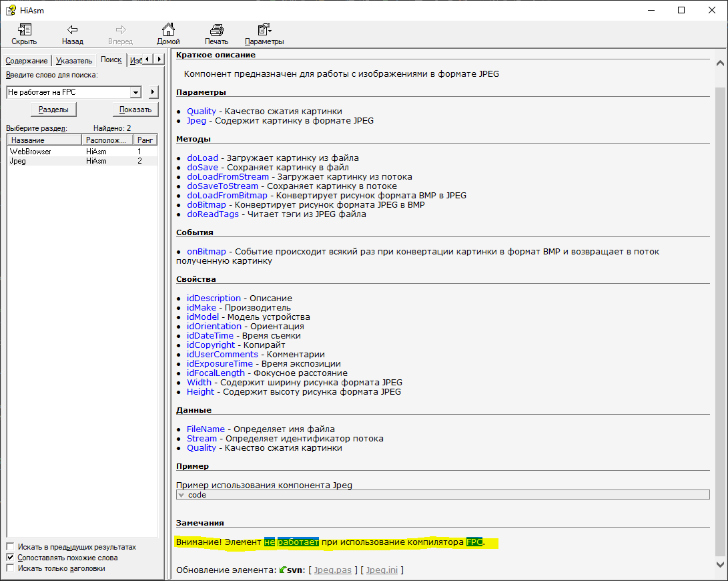Toggle Сопоставлять похожие слова checkbox
Viewport: 728px width, 581px height.
[10, 557]
